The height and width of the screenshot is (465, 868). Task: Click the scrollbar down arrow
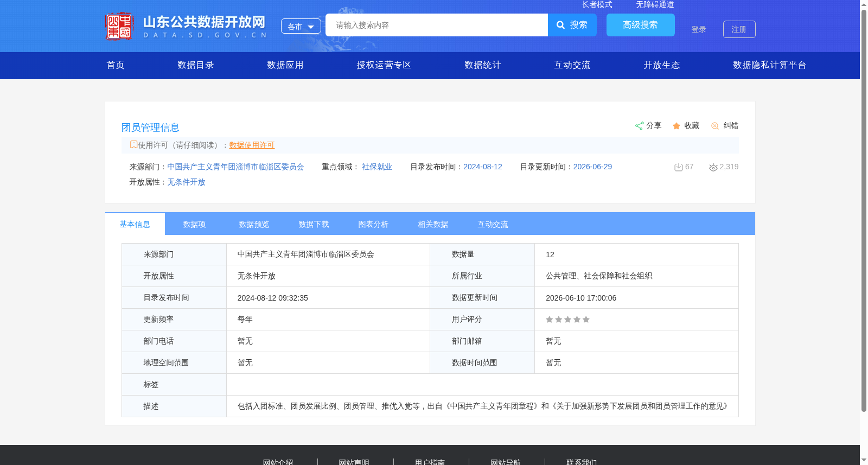864,460
